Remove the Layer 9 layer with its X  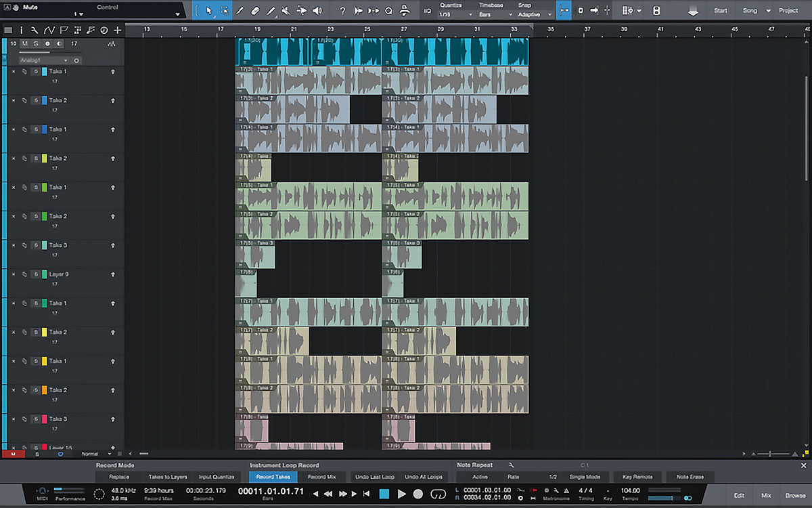13,274
